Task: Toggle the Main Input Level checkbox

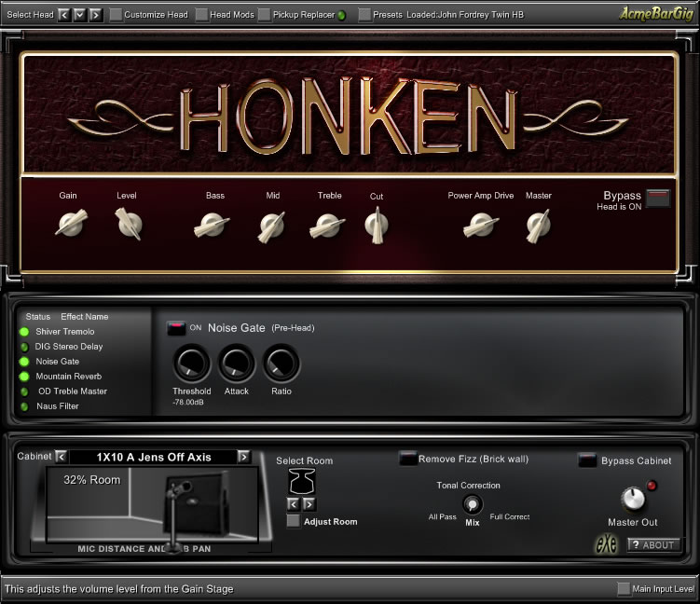Action: [x=624, y=588]
